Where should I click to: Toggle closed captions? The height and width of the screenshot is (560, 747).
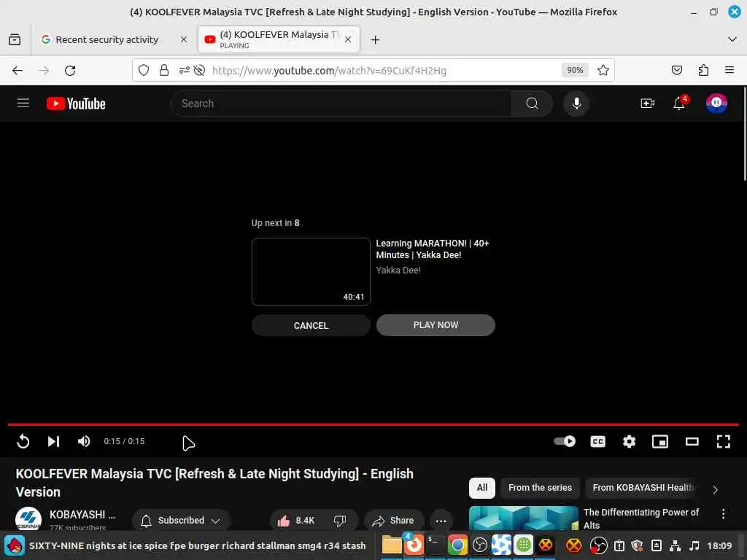click(597, 441)
